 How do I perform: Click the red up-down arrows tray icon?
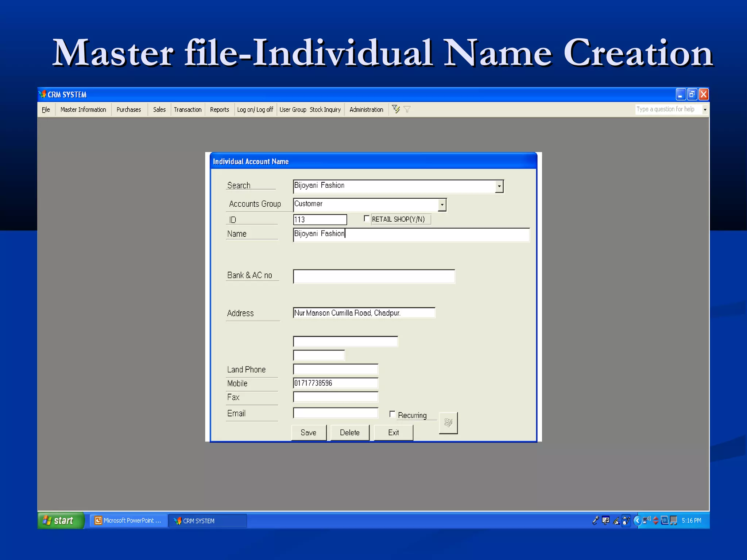tap(656, 520)
